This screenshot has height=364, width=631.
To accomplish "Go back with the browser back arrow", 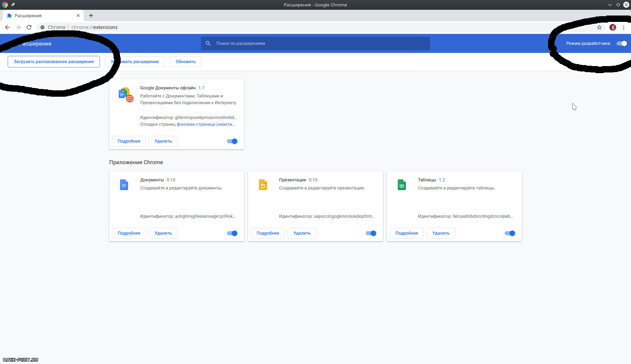I will tap(7, 27).
